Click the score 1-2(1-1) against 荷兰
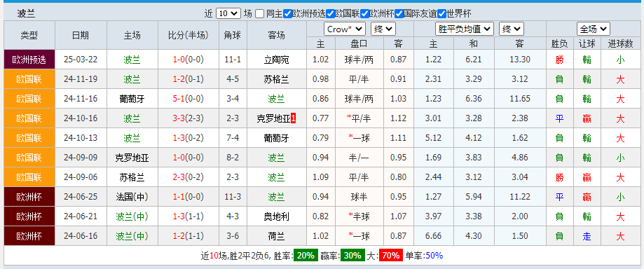The width and height of the screenshot is (644, 269). tap(188, 236)
